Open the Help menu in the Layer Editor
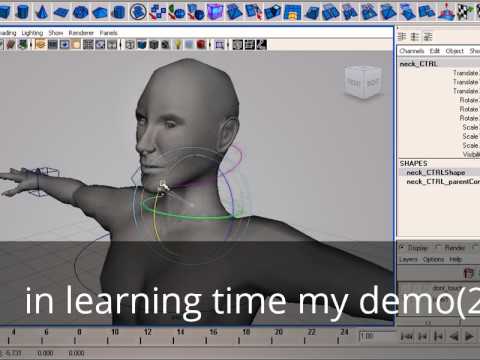 455,259
